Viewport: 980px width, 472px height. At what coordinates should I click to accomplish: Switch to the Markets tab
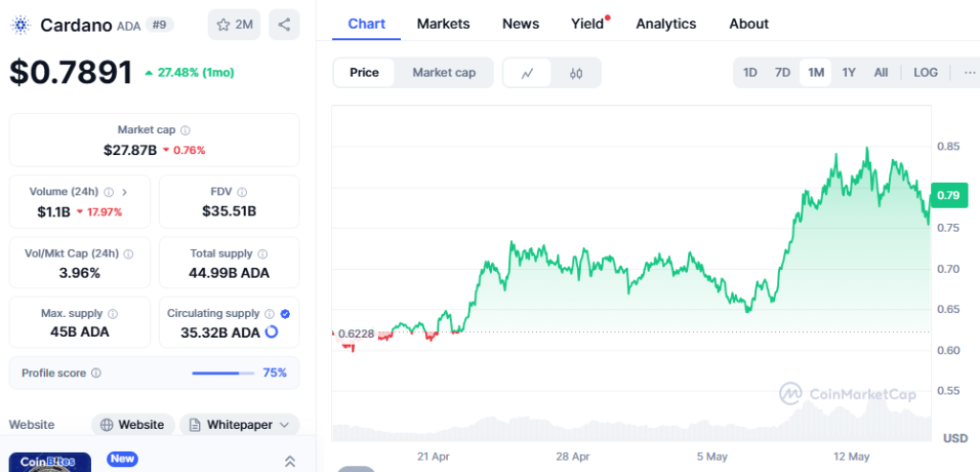443,23
